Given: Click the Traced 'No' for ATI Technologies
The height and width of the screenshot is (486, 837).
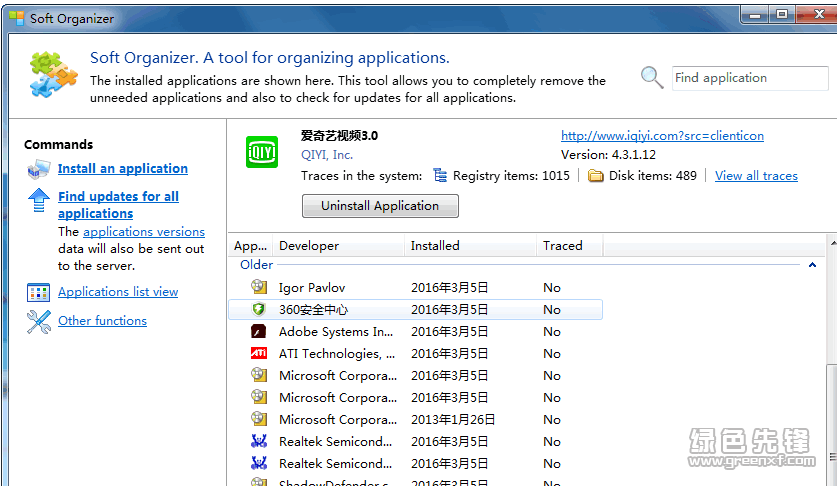Looking at the screenshot, I should [x=552, y=354].
